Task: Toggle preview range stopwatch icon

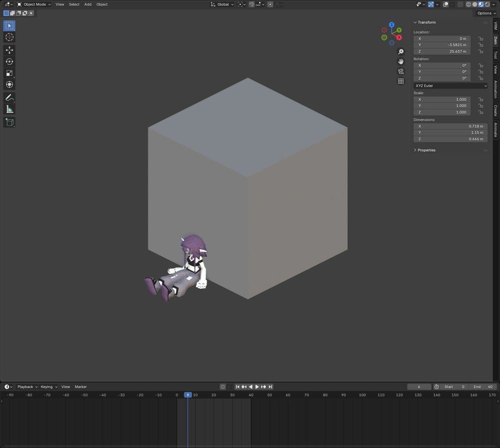Action: [x=436, y=387]
